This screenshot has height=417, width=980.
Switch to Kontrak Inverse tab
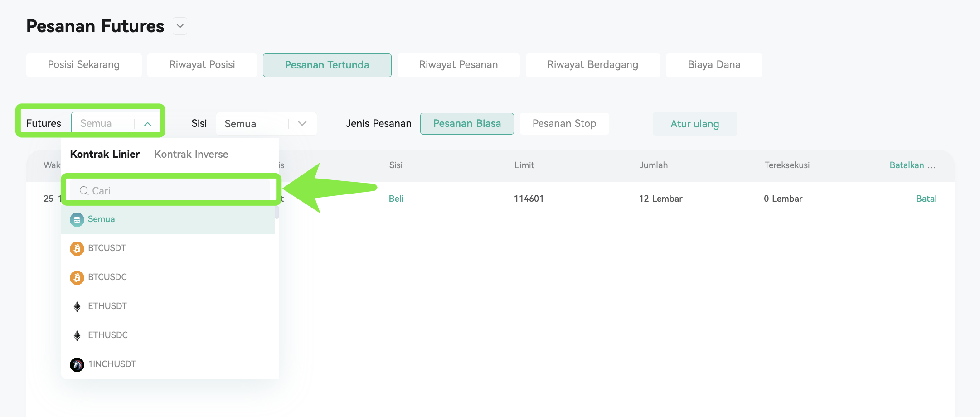pyautogui.click(x=191, y=154)
